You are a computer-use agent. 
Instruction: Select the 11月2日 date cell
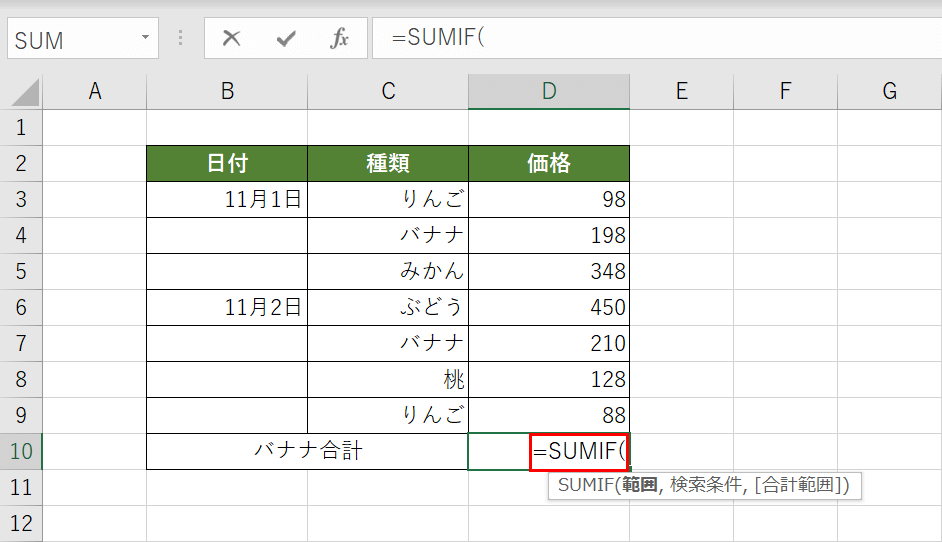click(227, 308)
